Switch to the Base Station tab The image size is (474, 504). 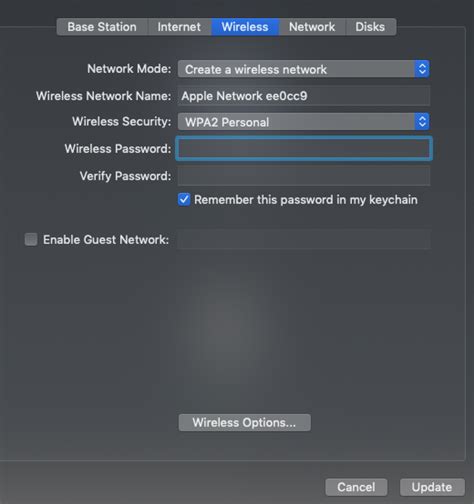[102, 27]
